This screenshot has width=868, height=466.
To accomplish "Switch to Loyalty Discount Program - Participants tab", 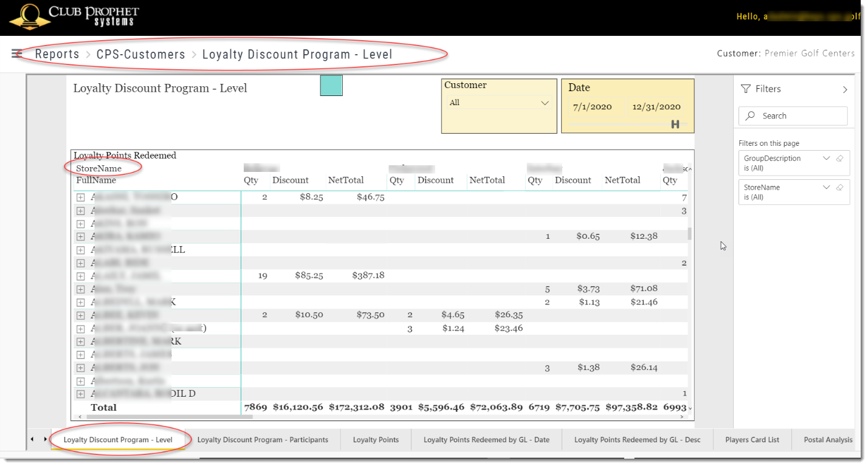I will (x=263, y=440).
